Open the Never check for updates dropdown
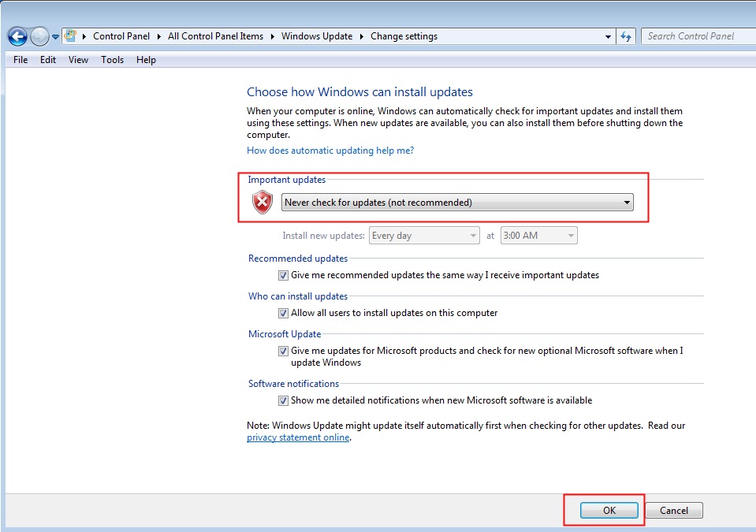 [457, 203]
